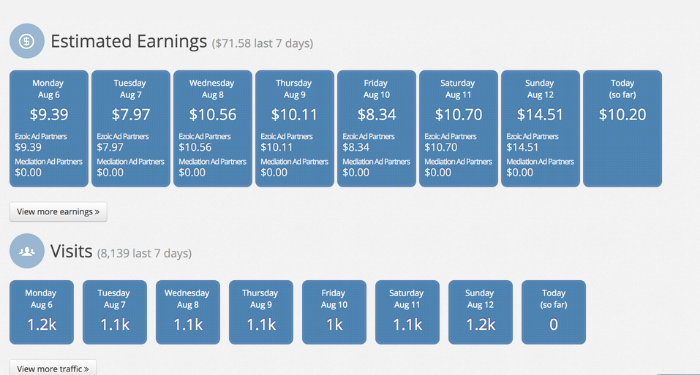Click the Visits heading text

click(x=71, y=251)
